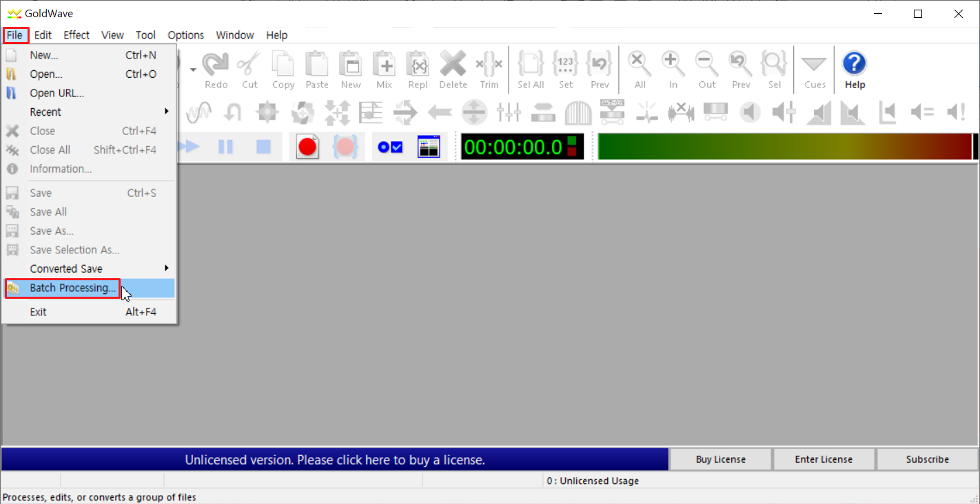The width and height of the screenshot is (980, 504).
Task: Click the arched spectrum filter effect icon
Action: pos(578,112)
